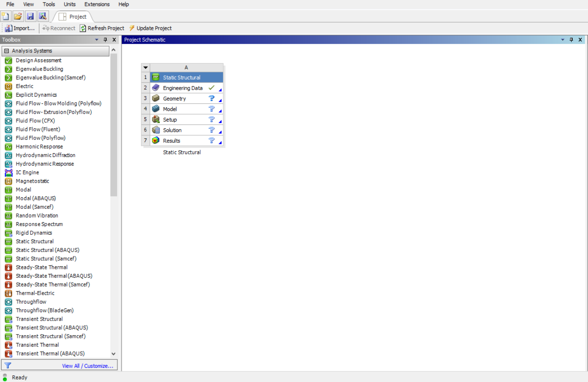The height and width of the screenshot is (382, 588).
Task: Select Static Structural (Samcef) entry
Action: click(x=46, y=259)
